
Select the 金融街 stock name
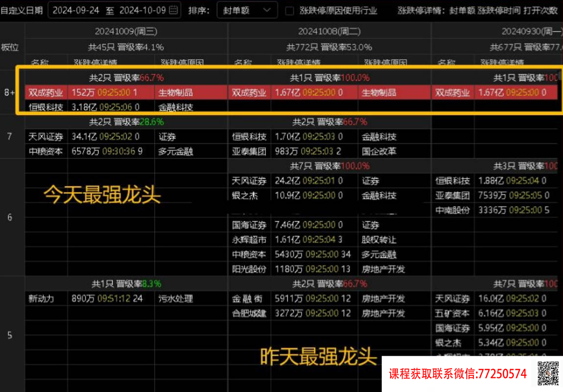247,299
